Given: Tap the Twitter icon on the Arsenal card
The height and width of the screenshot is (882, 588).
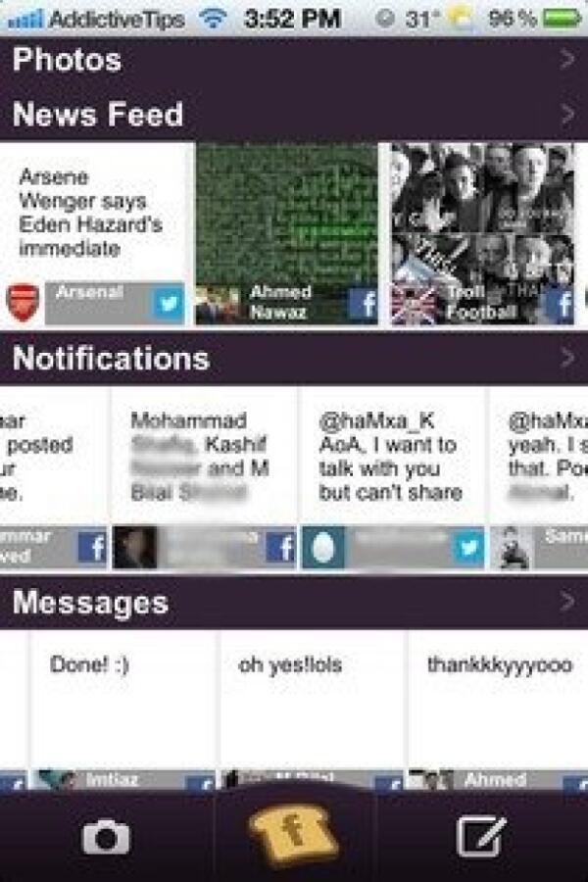Looking at the screenshot, I should pyautogui.click(x=168, y=305).
